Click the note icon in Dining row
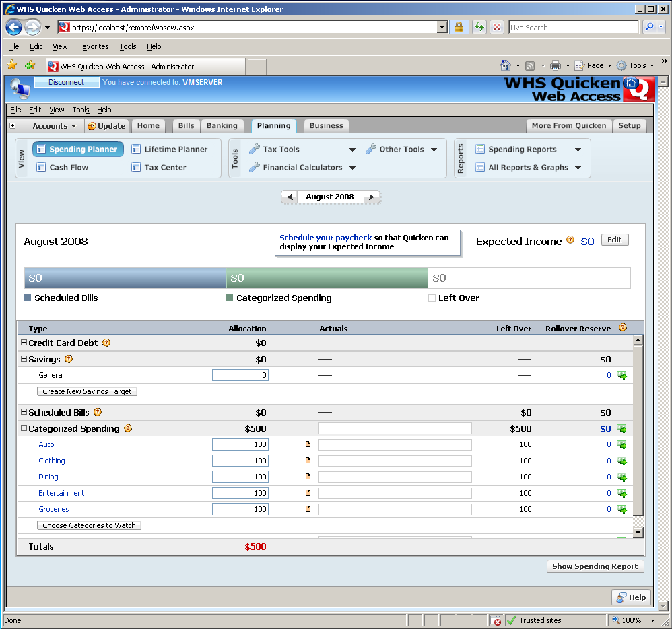The width and height of the screenshot is (672, 629). coord(308,476)
